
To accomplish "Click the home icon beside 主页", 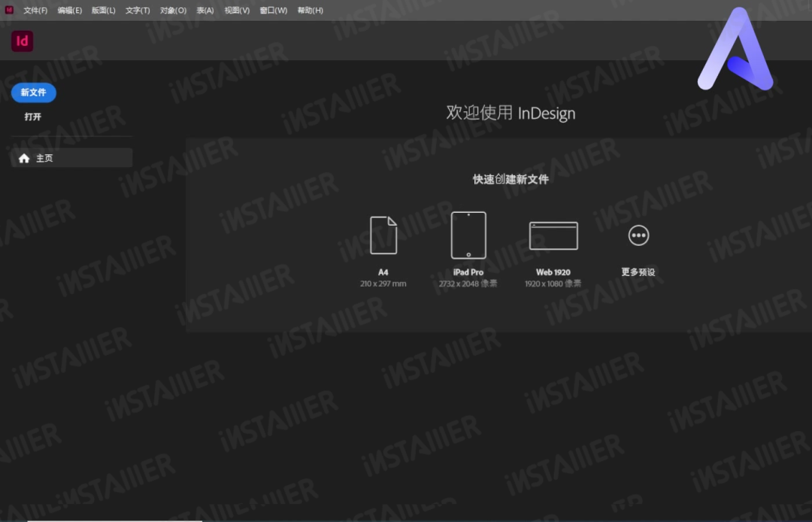I will pyautogui.click(x=24, y=158).
